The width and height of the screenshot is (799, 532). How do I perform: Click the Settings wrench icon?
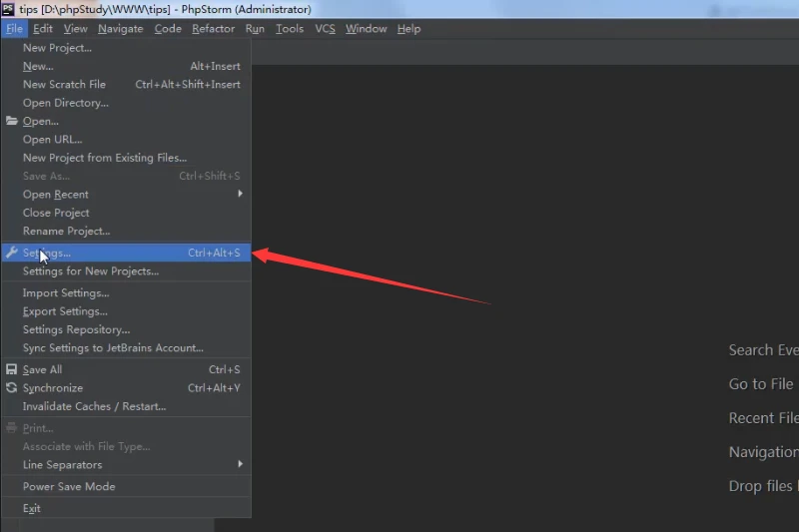coord(11,253)
